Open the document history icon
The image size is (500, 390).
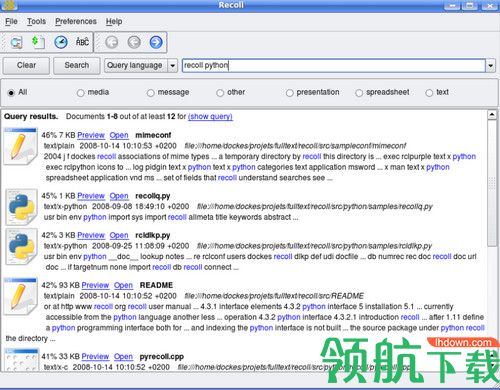click(38, 42)
